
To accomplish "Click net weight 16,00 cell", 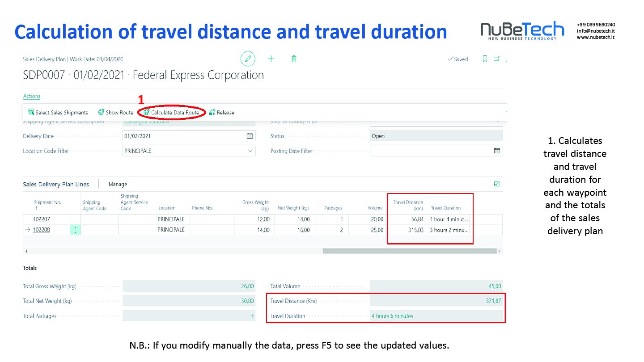I will tap(295, 230).
